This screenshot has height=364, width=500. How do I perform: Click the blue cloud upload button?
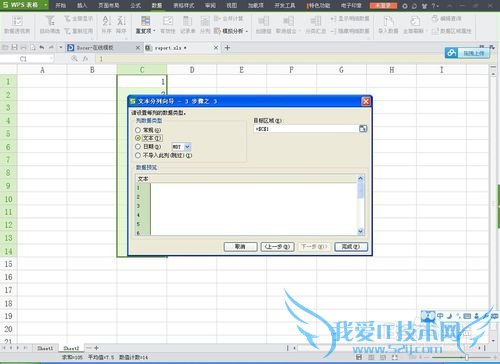click(467, 53)
